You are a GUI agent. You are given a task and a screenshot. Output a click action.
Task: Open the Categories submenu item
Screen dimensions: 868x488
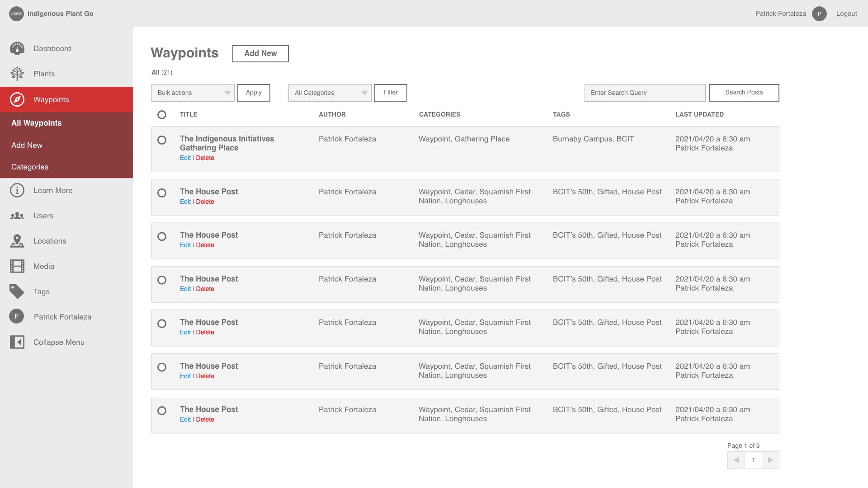click(30, 167)
